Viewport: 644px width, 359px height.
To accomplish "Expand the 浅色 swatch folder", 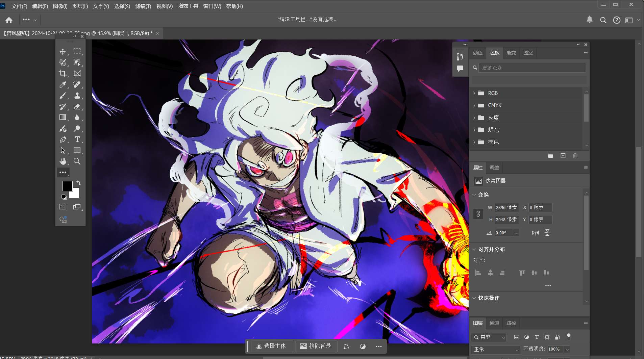I will 474,142.
